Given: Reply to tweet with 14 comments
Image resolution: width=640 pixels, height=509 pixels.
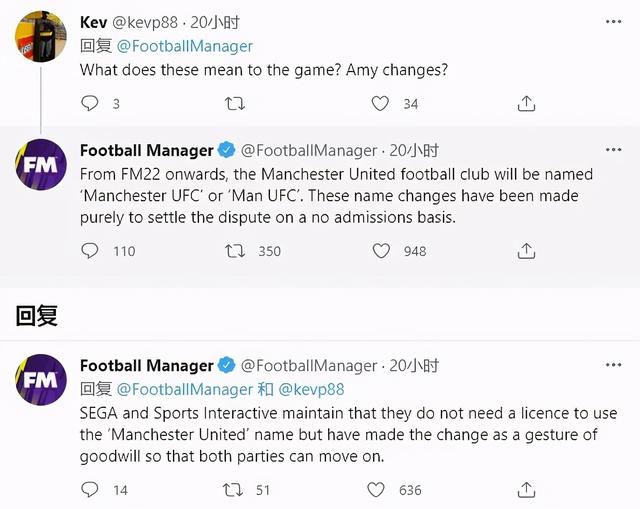Looking at the screenshot, I should pyautogui.click(x=90, y=490).
